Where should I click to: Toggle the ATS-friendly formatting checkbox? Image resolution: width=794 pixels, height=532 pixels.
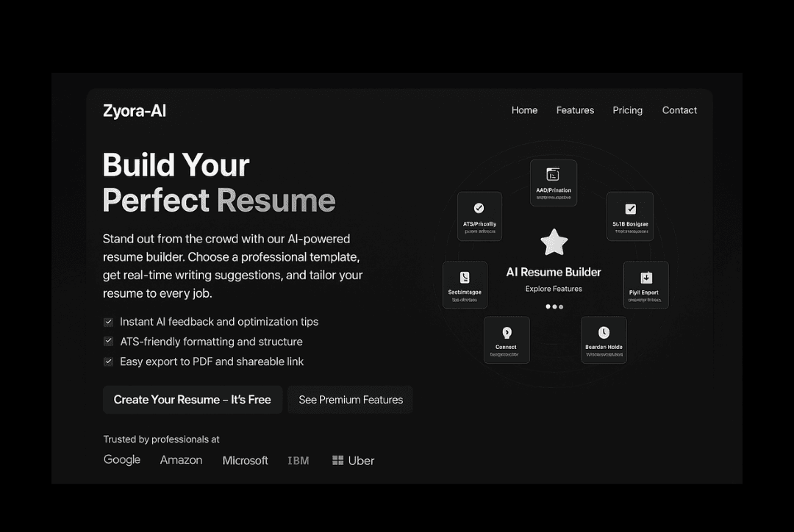point(108,342)
